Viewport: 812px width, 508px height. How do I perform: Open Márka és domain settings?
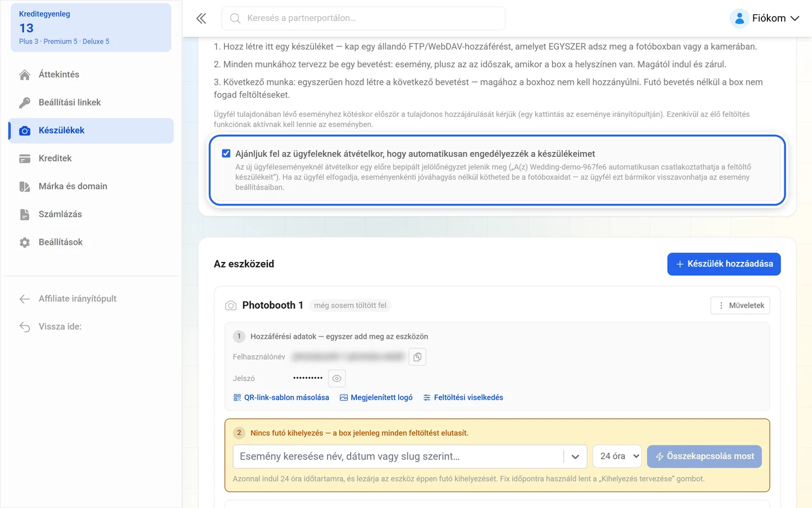pyautogui.click(x=91, y=186)
